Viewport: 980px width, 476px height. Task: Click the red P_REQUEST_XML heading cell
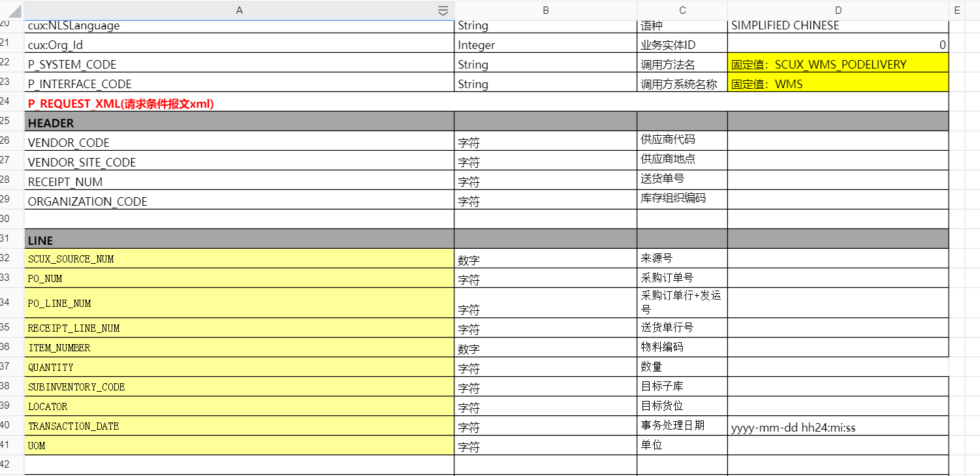click(486, 102)
